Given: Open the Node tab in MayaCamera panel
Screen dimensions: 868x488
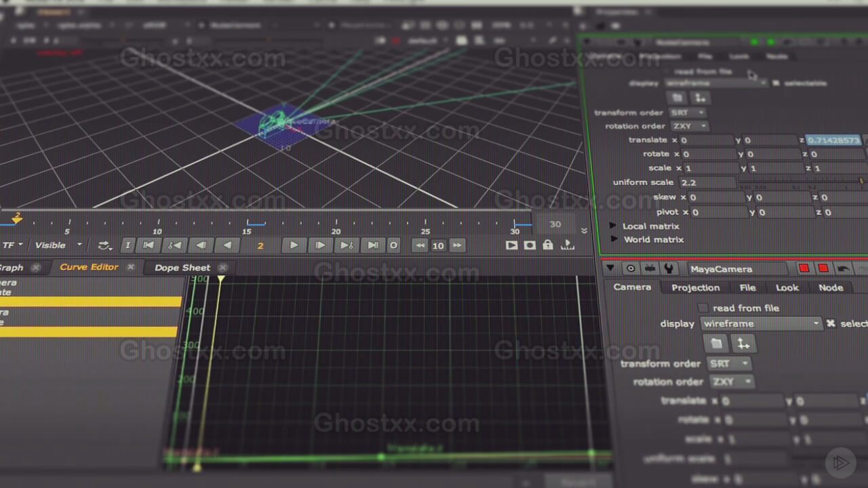Looking at the screenshot, I should [x=831, y=288].
